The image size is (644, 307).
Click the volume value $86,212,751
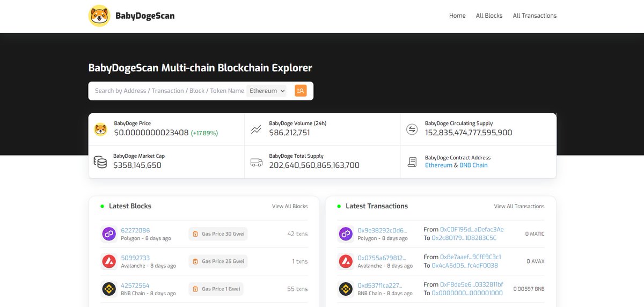coord(290,133)
